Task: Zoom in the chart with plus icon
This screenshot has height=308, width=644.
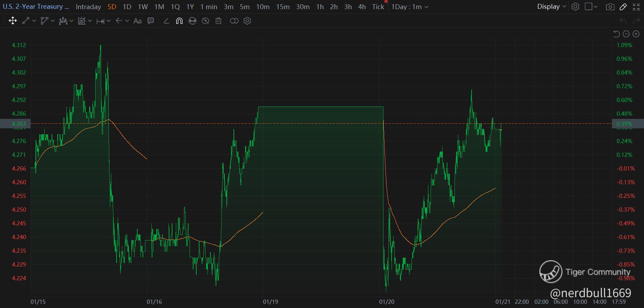Action: (636, 34)
